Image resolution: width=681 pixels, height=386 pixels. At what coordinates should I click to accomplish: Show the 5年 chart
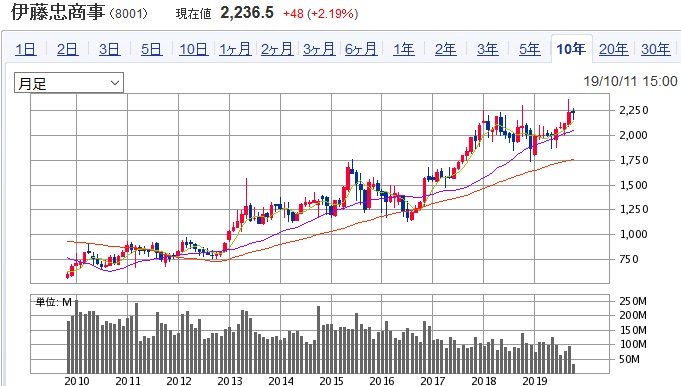click(529, 49)
